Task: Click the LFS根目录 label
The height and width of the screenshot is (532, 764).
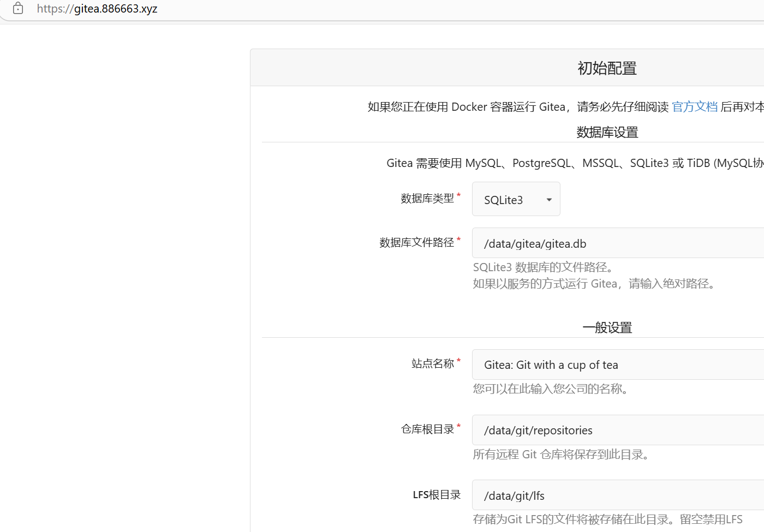Action: pos(437,495)
